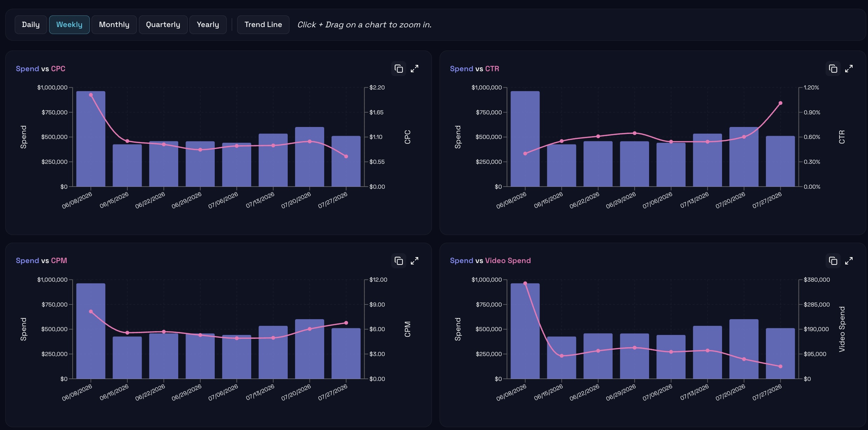Expand the Spend vs CTR chart fullscreen
Screen dimensions: 868x430
pyautogui.click(x=849, y=69)
